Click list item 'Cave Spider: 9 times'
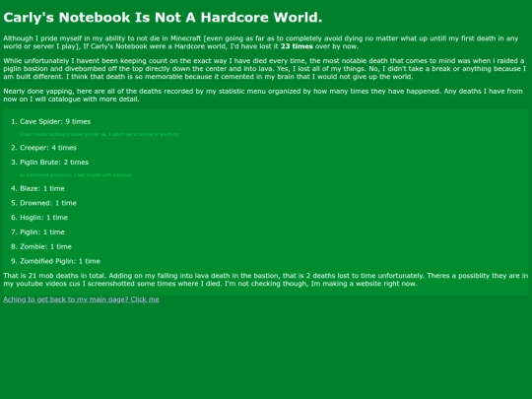532x399 pixels. point(55,121)
